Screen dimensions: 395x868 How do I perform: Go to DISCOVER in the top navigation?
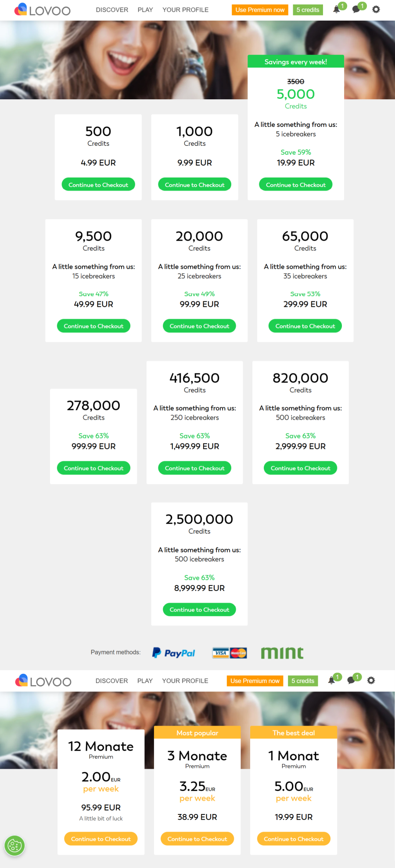tap(112, 10)
